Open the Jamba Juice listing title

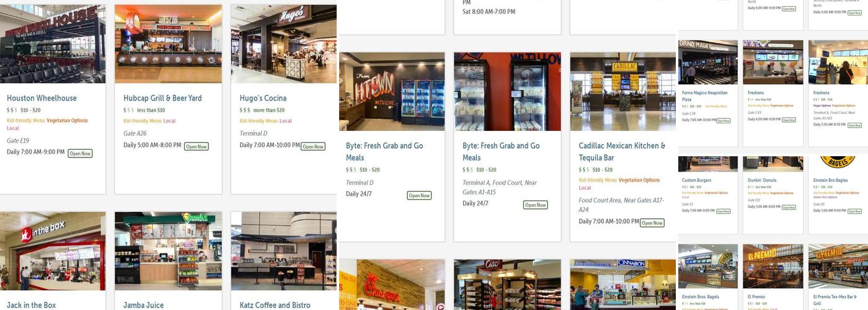143,305
